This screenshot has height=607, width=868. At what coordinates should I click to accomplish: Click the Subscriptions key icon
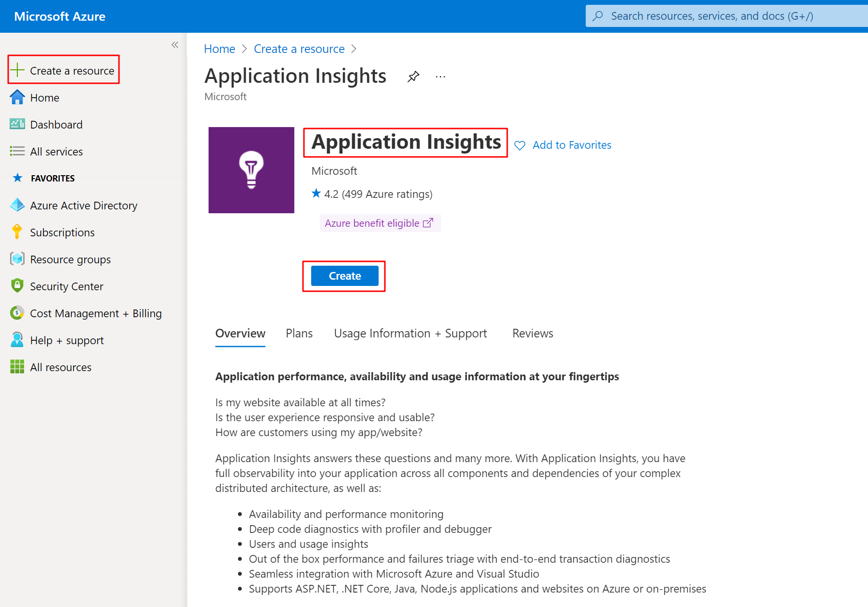pos(17,232)
